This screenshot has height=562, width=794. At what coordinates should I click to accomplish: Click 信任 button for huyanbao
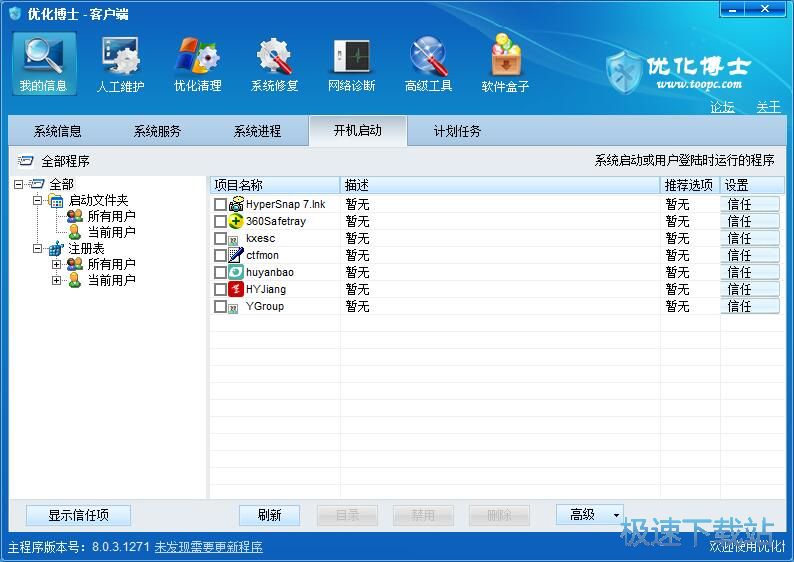pyautogui.click(x=750, y=272)
